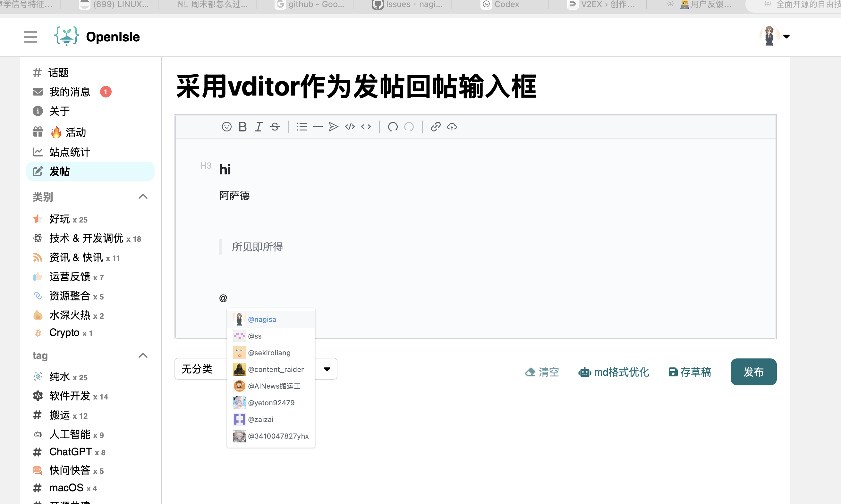Select 发帖 new post item

click(x=90, y=171)
